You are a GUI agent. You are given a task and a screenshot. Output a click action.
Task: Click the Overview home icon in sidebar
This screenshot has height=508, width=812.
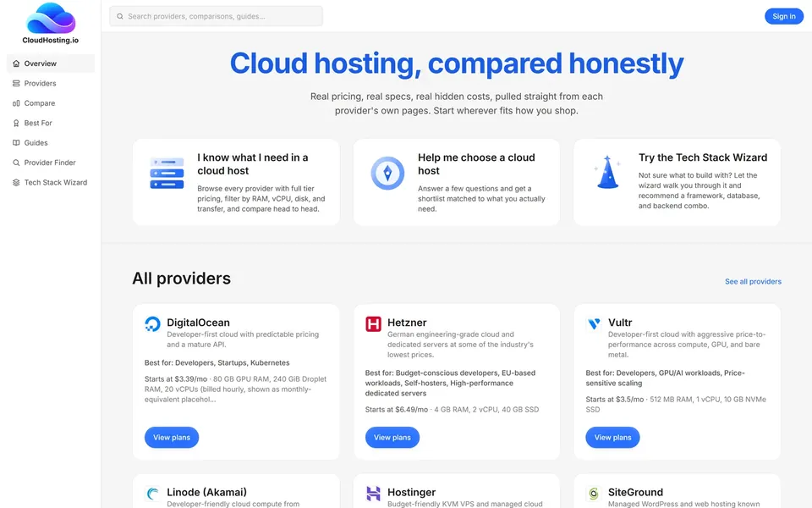point(16,63)
